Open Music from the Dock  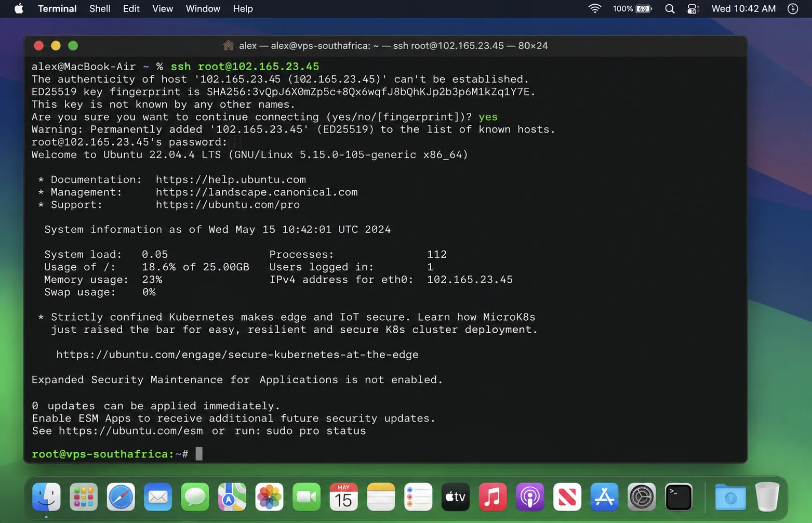[x=492, y=497]
